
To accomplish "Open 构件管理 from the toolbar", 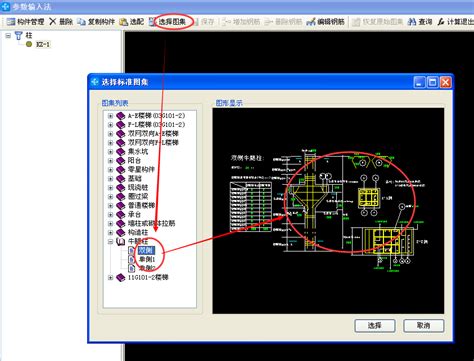I will 26,22.
